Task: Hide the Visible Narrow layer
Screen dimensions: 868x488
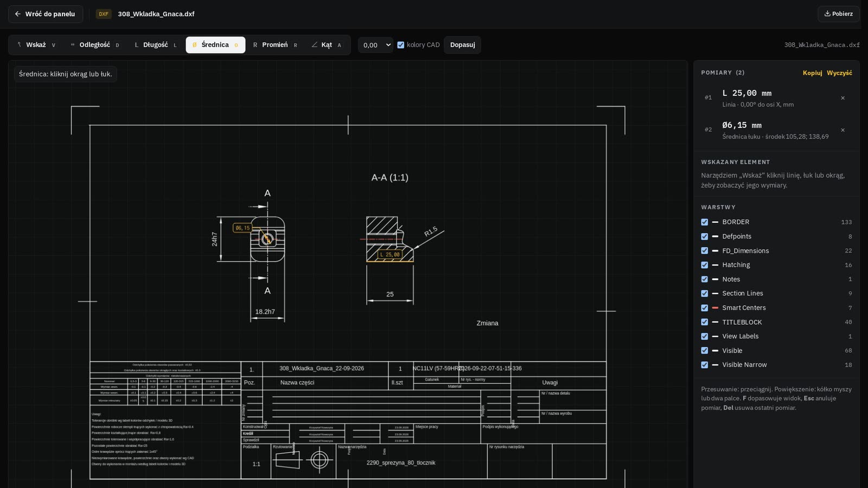Action: click(x=705, y=365)
